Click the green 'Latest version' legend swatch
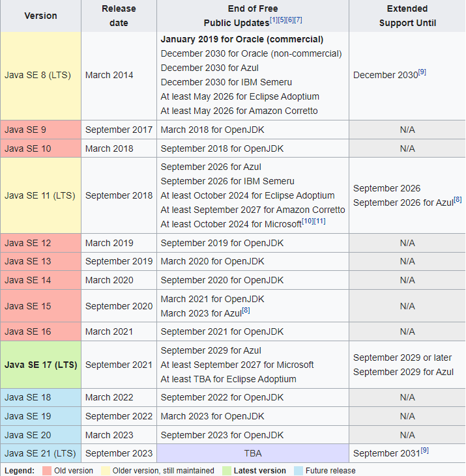Image resolution: width=466 pixels, height=476 pixels. 226,470
